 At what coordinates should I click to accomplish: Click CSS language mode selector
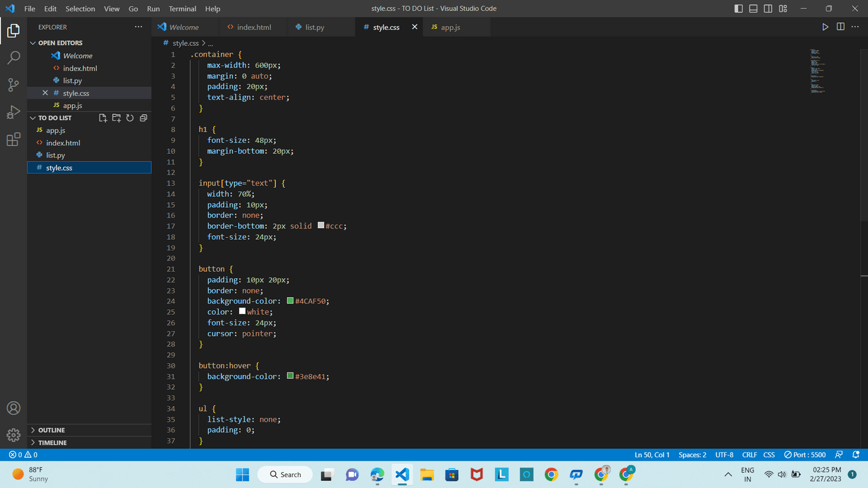(769, 455)
